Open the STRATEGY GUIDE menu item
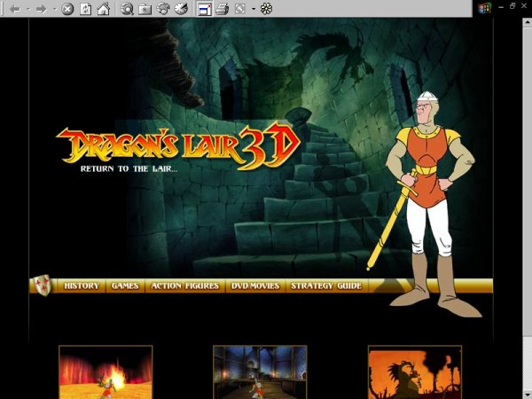Image resolution: width=532 pixels, height=399 pixels. click(326, 286)
